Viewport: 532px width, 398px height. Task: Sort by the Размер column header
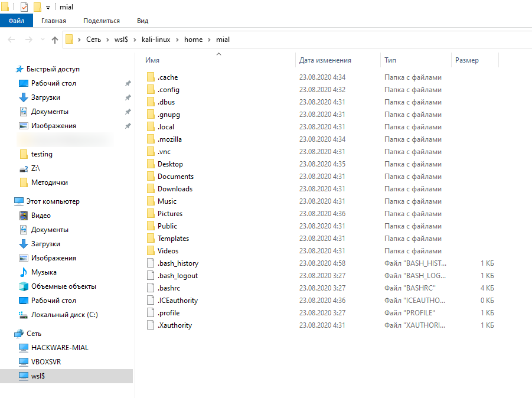click(467, 60)
